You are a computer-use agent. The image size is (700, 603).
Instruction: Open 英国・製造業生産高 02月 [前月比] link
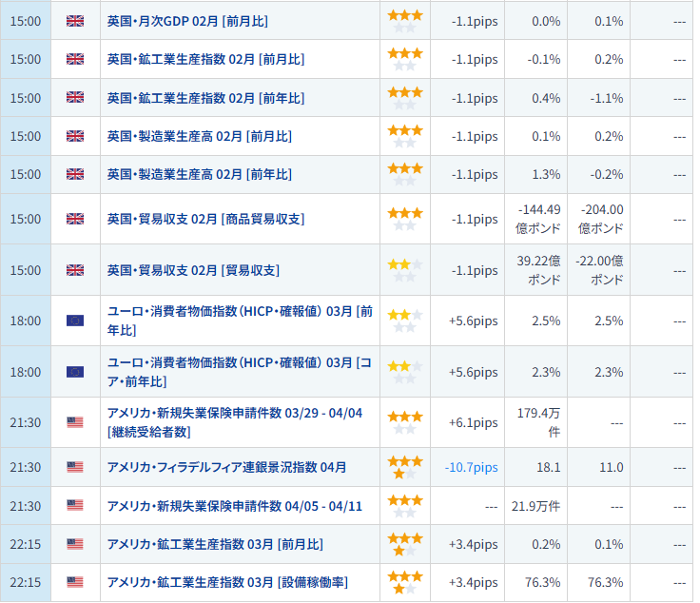(x=200, y=136)
